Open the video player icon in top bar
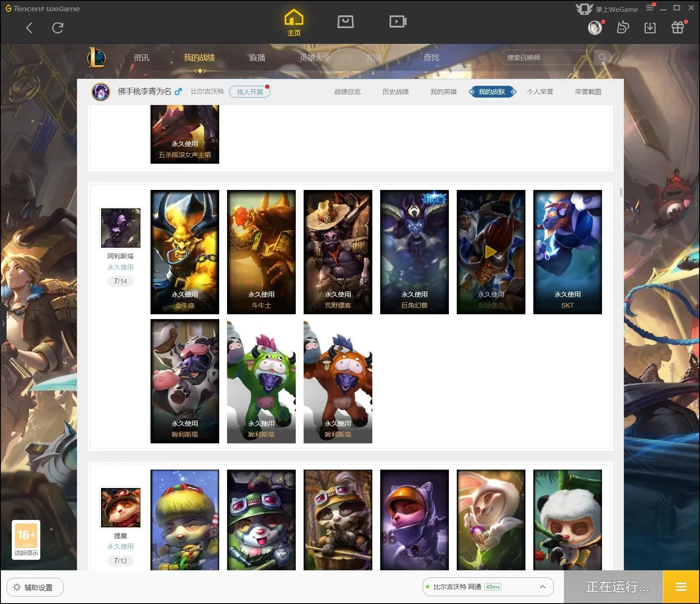700x604 pixels. tap(398, 21)
